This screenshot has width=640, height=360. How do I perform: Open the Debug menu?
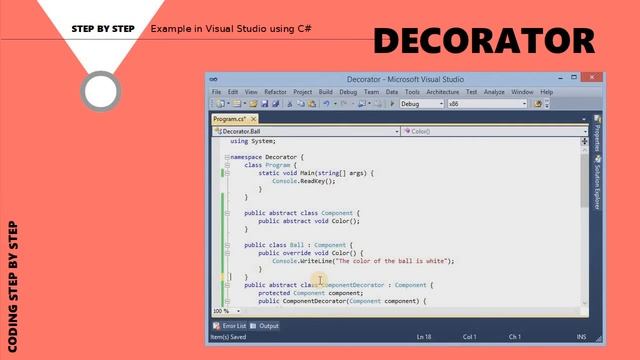tap(348, 92)
